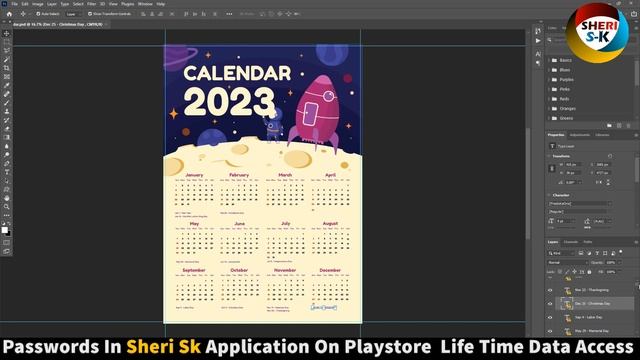The height and width of the screenshot is (360, 640).
Task: Hide the Dec 25 - Christmas Day layer
Action: 550,304
